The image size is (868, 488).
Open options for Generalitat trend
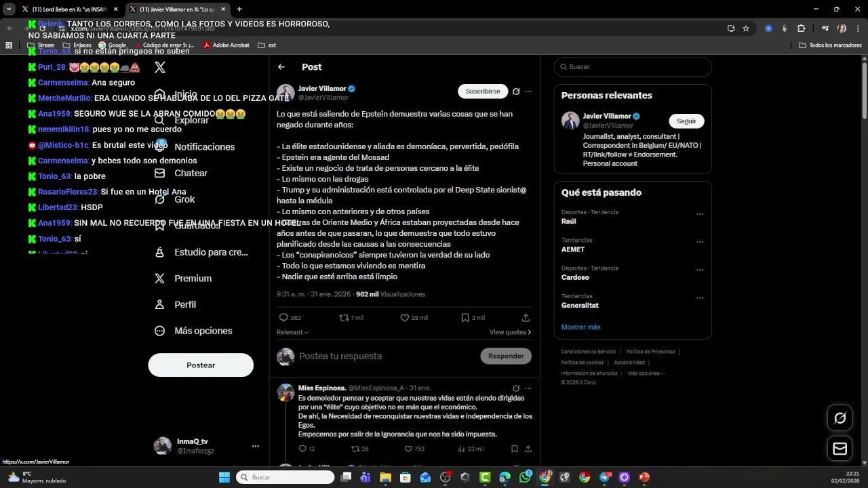click(x=700, y=298)
